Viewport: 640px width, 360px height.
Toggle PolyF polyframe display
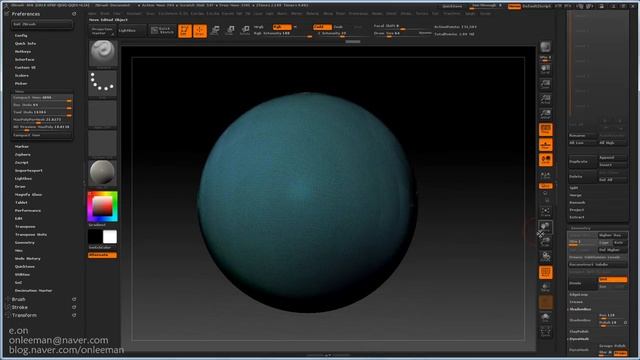point(545,272)
